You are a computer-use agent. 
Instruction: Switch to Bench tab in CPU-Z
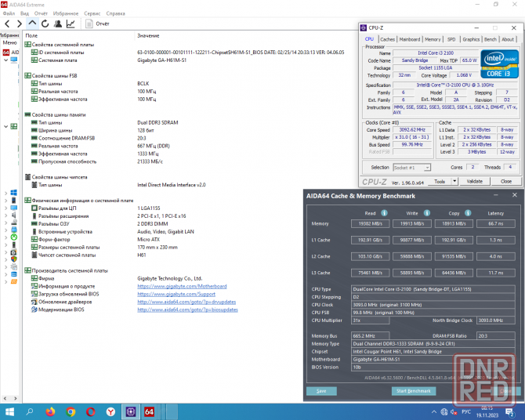pos(491,39)
